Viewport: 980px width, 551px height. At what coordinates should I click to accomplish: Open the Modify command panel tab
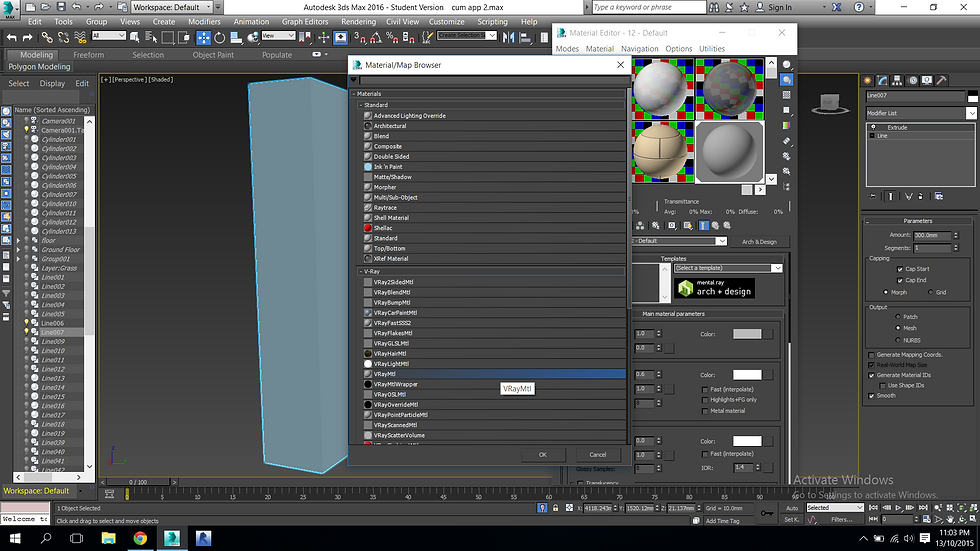point(882,80)
